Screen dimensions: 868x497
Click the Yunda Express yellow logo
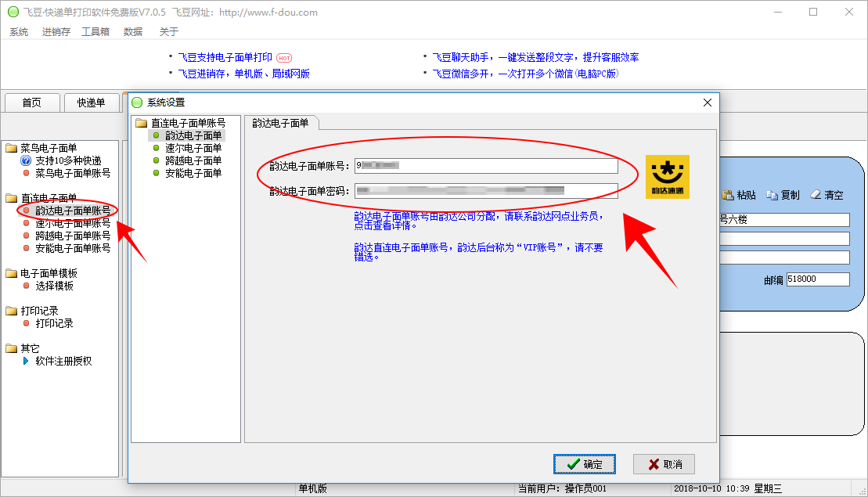(x=667, y=177)
